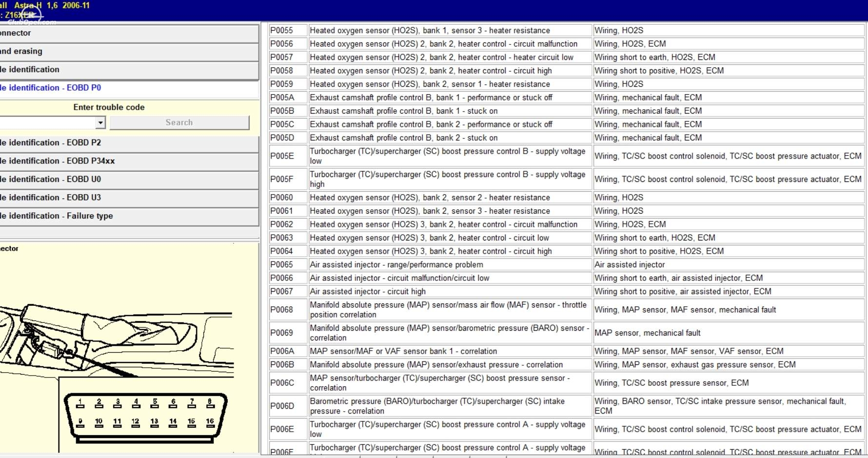The width and height of the screenshot is (868, 458).
Task: Open the EOBD P2 identification item
Action: pyautogui.click(x=129, y=143)
